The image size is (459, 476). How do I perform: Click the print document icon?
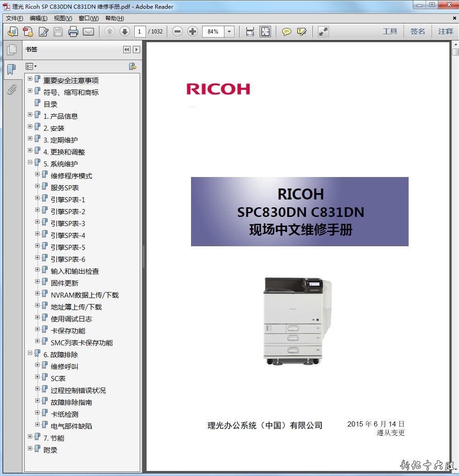[73, 32]
